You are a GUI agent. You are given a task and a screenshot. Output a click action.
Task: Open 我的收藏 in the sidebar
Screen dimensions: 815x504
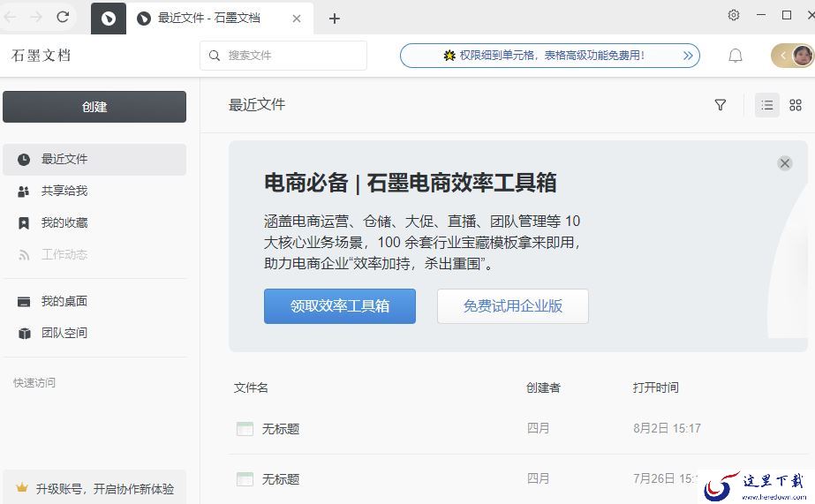pos(94,223)
